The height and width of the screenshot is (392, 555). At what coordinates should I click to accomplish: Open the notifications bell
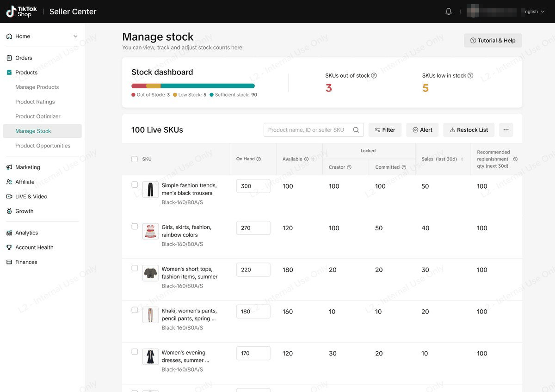[448, 12]
